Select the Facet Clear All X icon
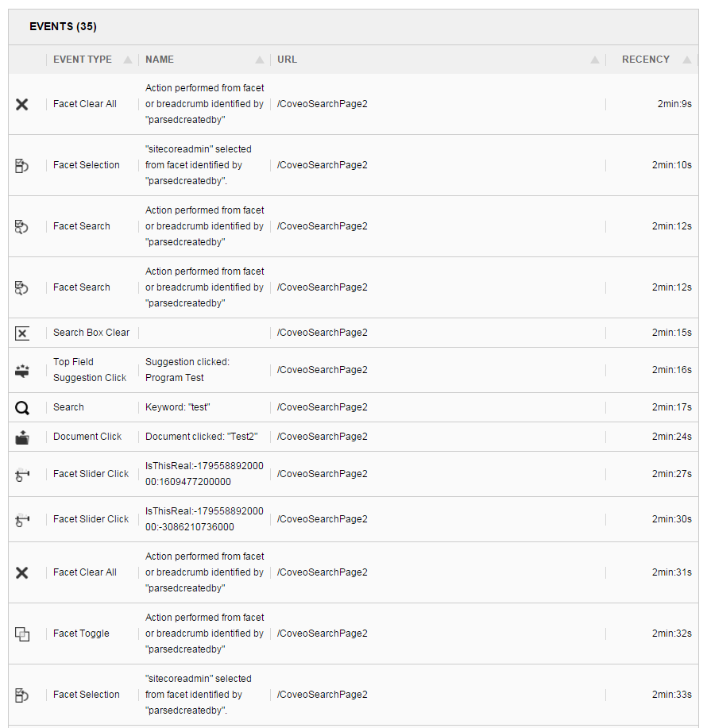This screenshot has width=707, height=728. [21, 103]
